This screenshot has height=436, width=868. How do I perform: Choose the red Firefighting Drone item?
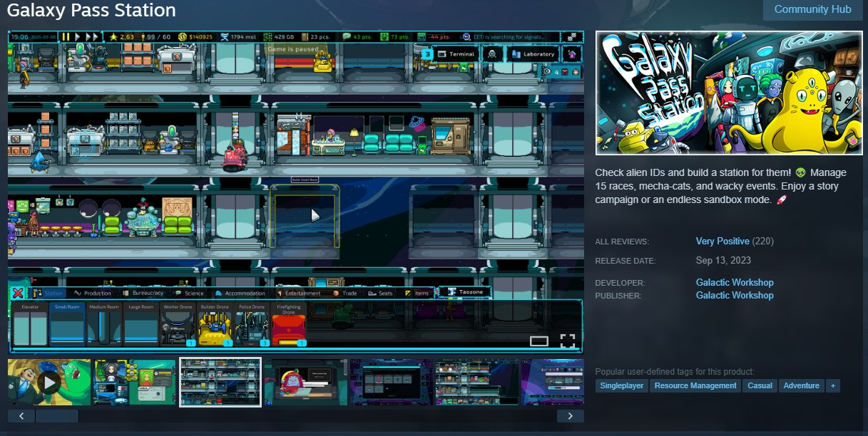click(289, 325)
